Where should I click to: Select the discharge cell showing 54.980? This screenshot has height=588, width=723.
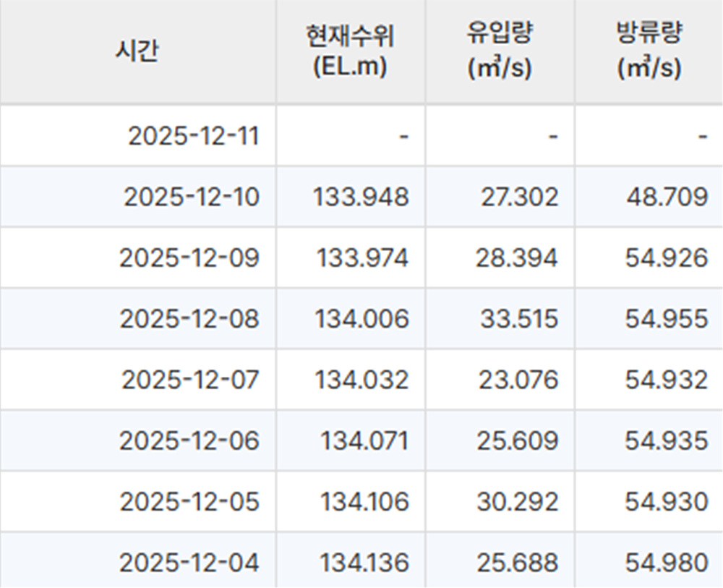pyautogui.click(x=667, y=563)
